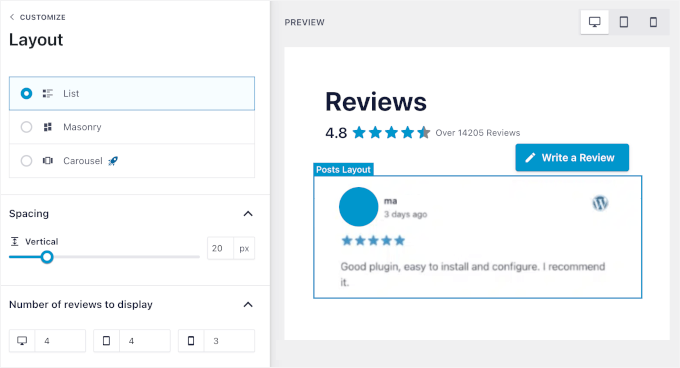
Task: Click the Write a Review button
Action: [572, 158]
